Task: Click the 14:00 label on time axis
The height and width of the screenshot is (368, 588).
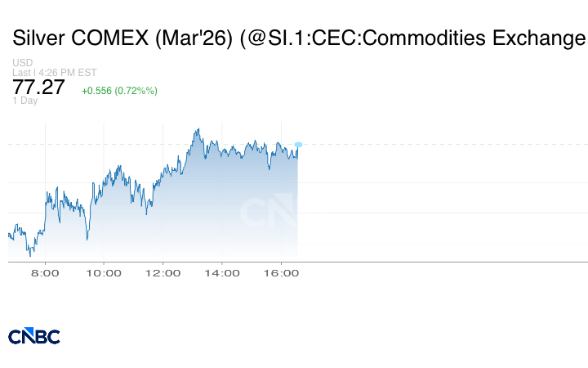Action: point(221,273)
